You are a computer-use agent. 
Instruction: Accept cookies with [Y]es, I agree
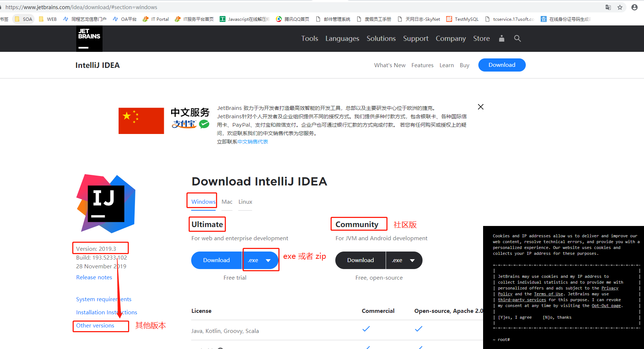(x=515, y=318)
